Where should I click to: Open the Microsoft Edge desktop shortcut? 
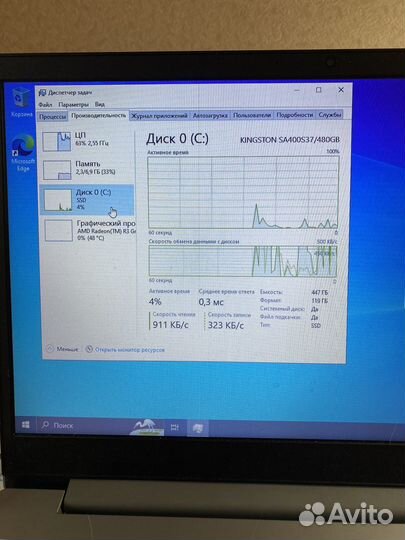23,153
